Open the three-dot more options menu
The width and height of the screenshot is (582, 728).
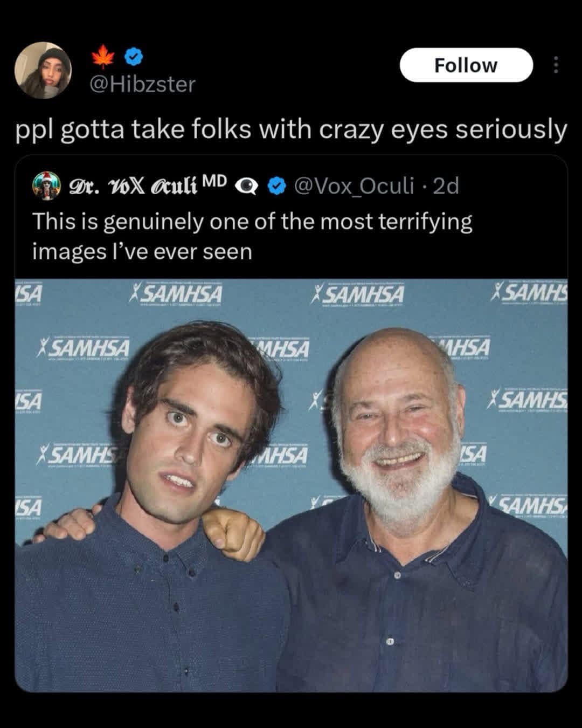[x=556, y=65]
